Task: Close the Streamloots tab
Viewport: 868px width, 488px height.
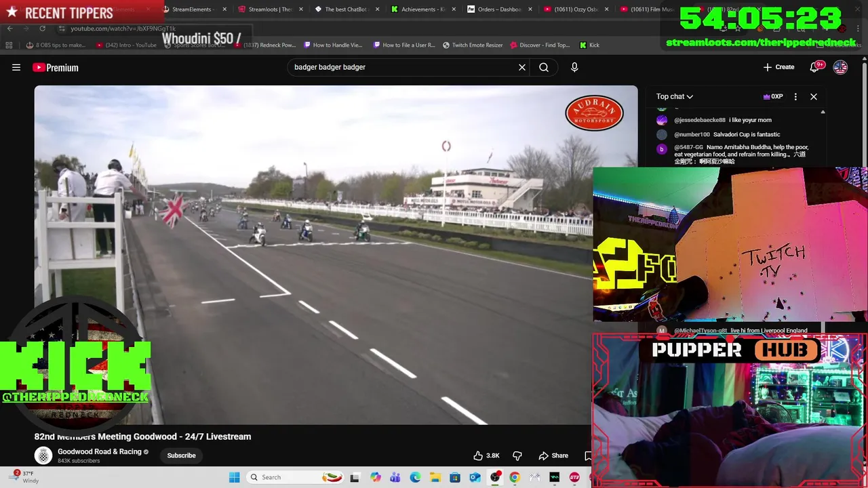Action: coord(300,9)
